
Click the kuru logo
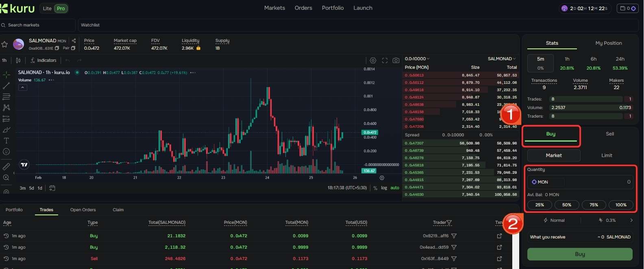click(x=17, y=8)
